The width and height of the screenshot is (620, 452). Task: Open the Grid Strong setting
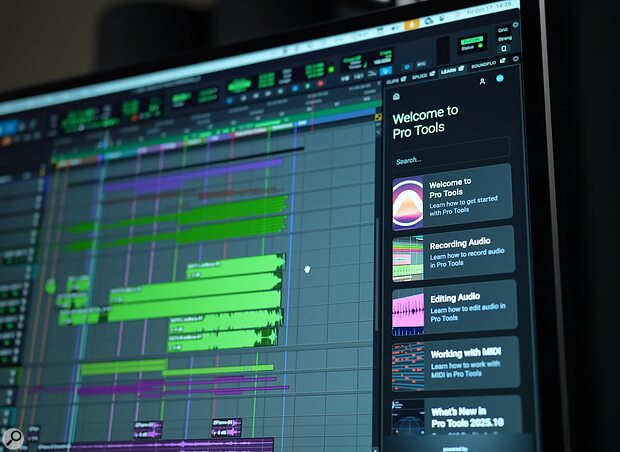pos(504,34)
